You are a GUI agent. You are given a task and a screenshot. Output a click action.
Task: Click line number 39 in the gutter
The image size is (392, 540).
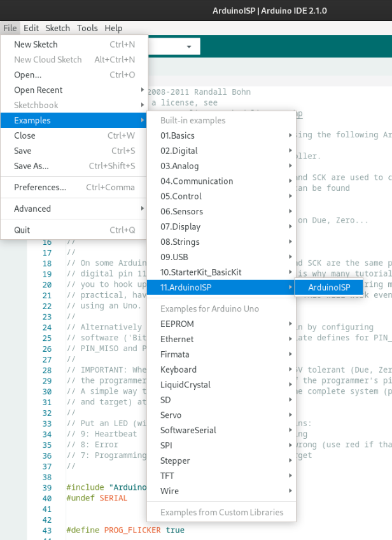click(47, 488)
